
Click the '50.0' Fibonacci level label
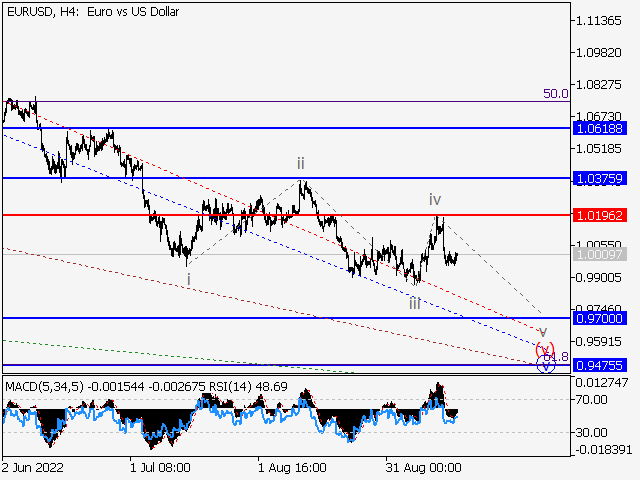point(556,94)
